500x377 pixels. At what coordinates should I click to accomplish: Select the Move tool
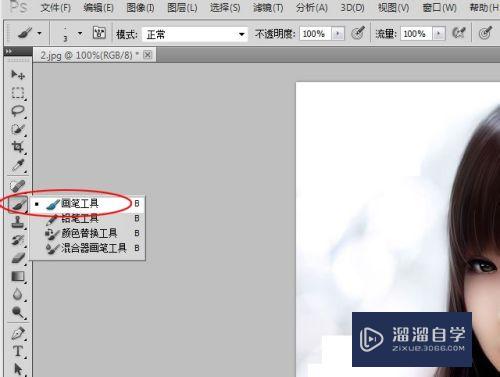(18, 75)
